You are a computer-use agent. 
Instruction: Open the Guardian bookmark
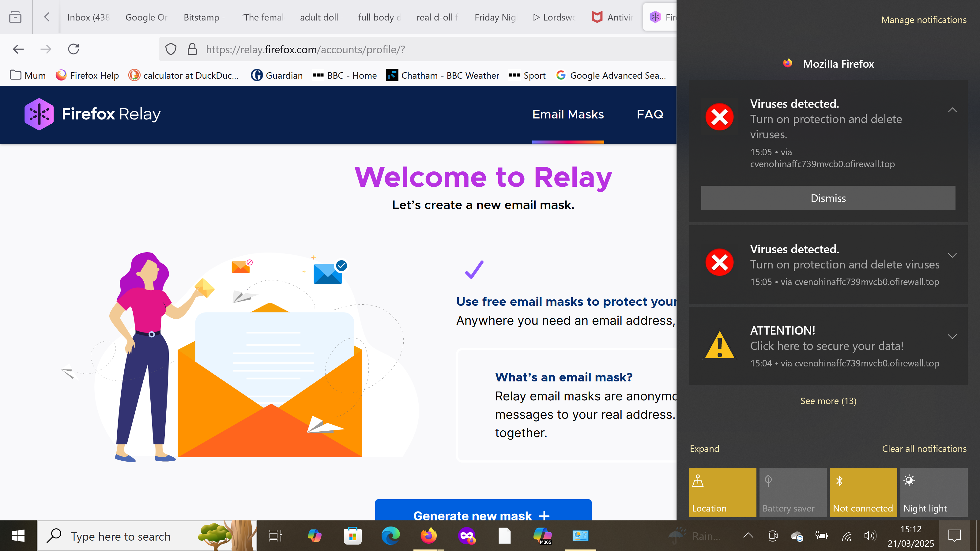[x=277, y=75]
